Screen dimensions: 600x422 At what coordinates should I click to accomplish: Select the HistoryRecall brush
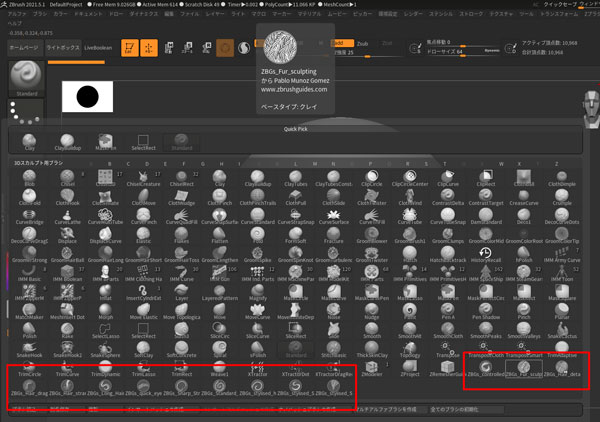[x=486, y=255]
